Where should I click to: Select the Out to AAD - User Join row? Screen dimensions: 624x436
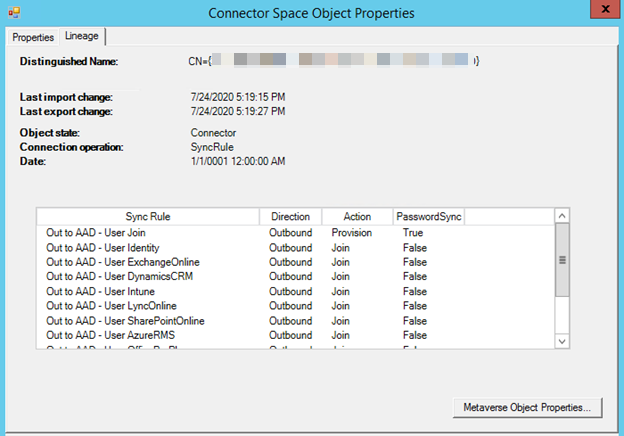click(295, 233)
